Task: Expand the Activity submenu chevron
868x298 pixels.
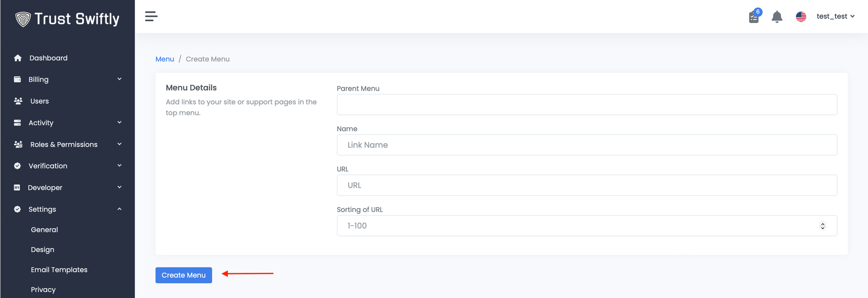Action: 119,122
